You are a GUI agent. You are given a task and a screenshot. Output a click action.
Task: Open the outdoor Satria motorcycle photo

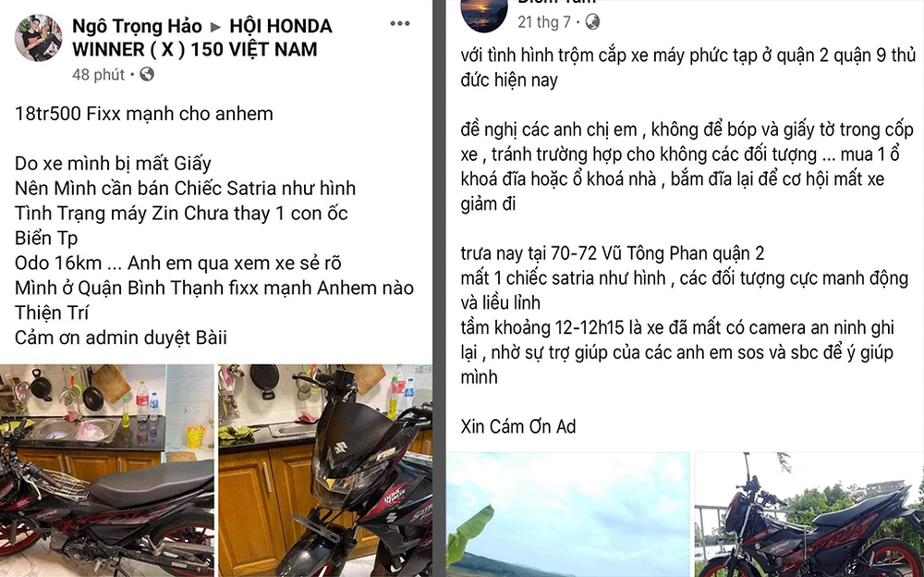point(809,515)
